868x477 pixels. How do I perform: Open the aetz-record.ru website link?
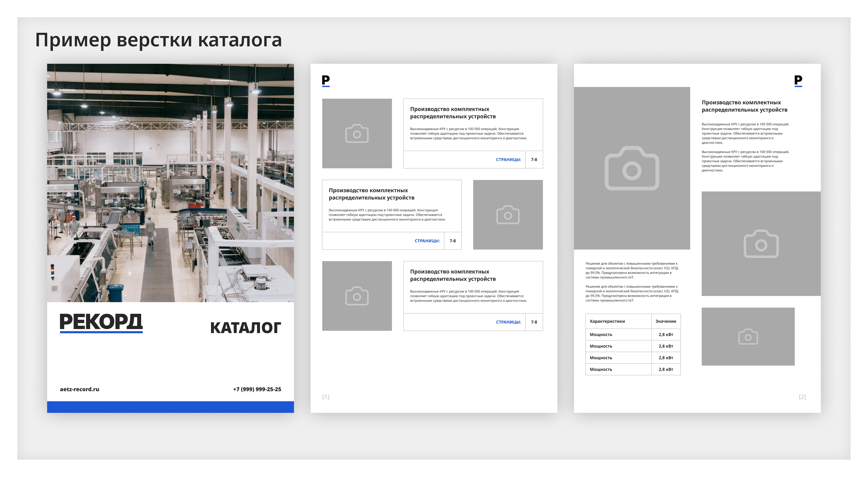pyautogui.click(x=79, y=389)
